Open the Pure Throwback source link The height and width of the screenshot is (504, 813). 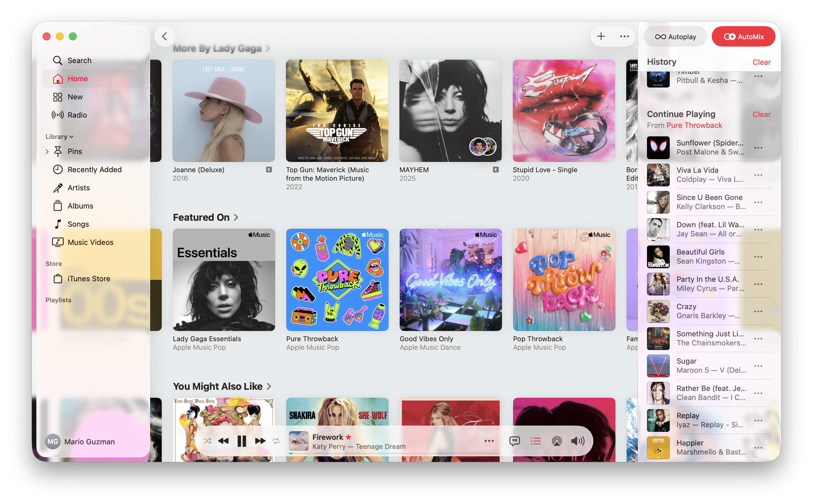point(694,125)
